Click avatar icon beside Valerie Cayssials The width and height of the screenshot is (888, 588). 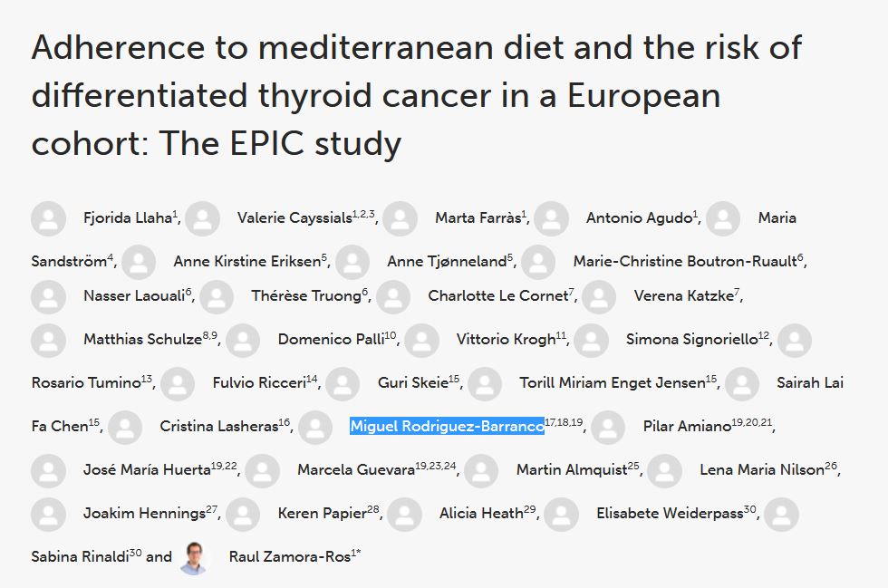click(202, 218)
